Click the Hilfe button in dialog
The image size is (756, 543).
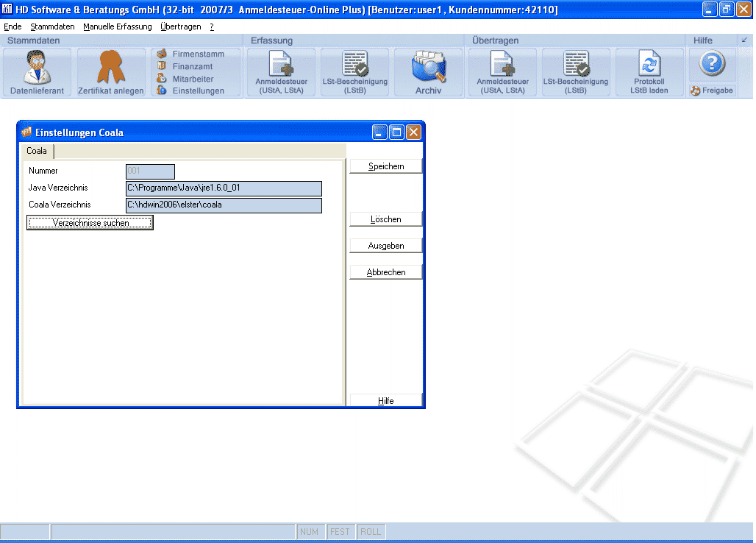(385, 401)
